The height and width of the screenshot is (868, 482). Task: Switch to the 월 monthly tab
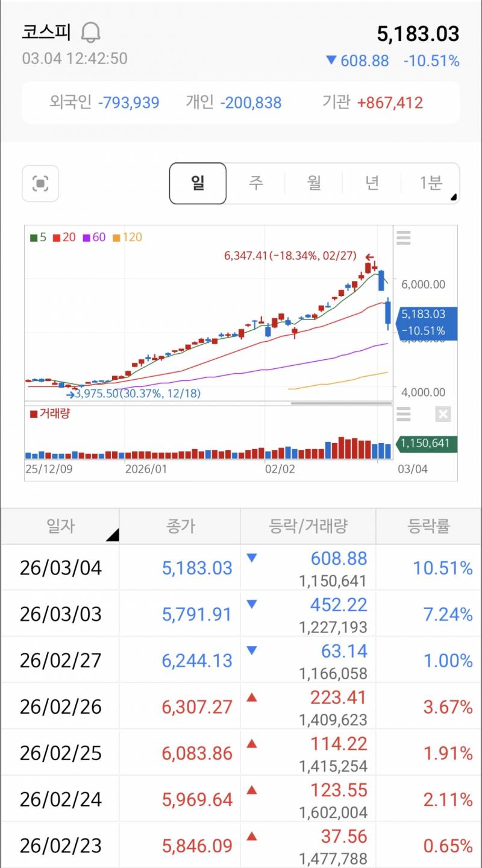point(314,183)
